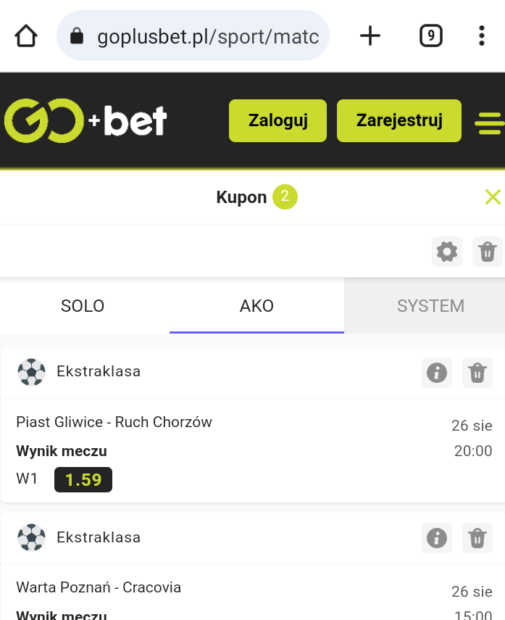Open the browser three-dot menu
Screen dimensions: 505x620
[481, 36]
